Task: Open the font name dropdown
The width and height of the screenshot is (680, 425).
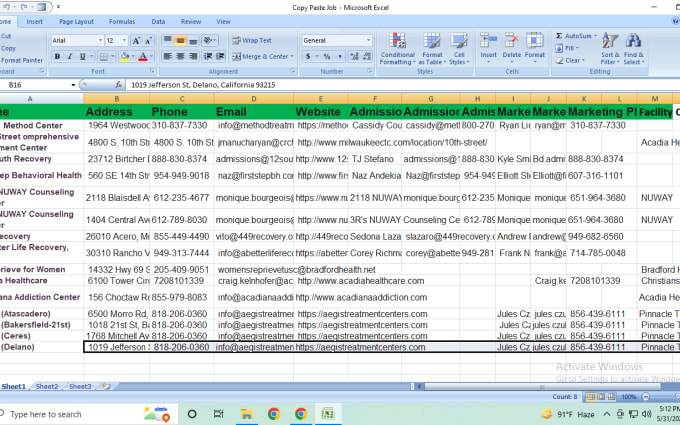Action: point(100,40)
